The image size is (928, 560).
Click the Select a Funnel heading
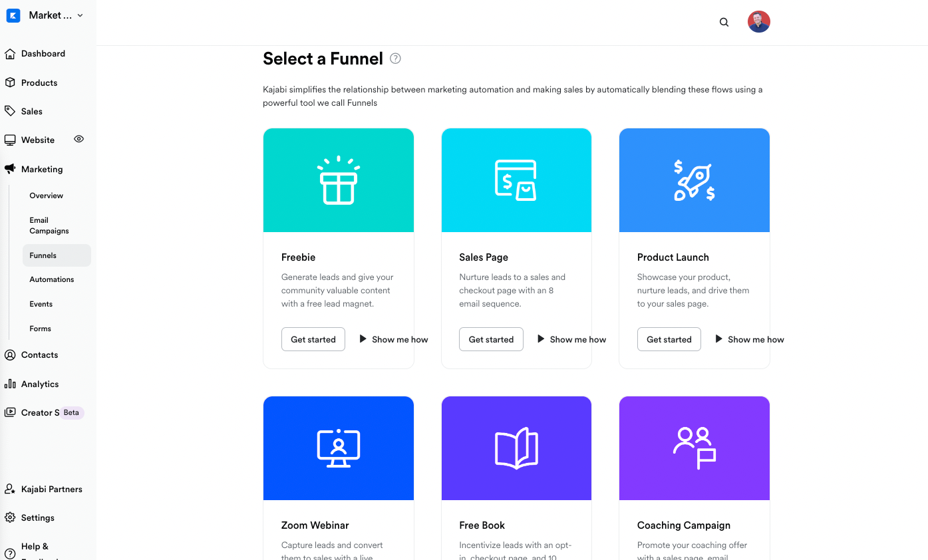point(323,59)
